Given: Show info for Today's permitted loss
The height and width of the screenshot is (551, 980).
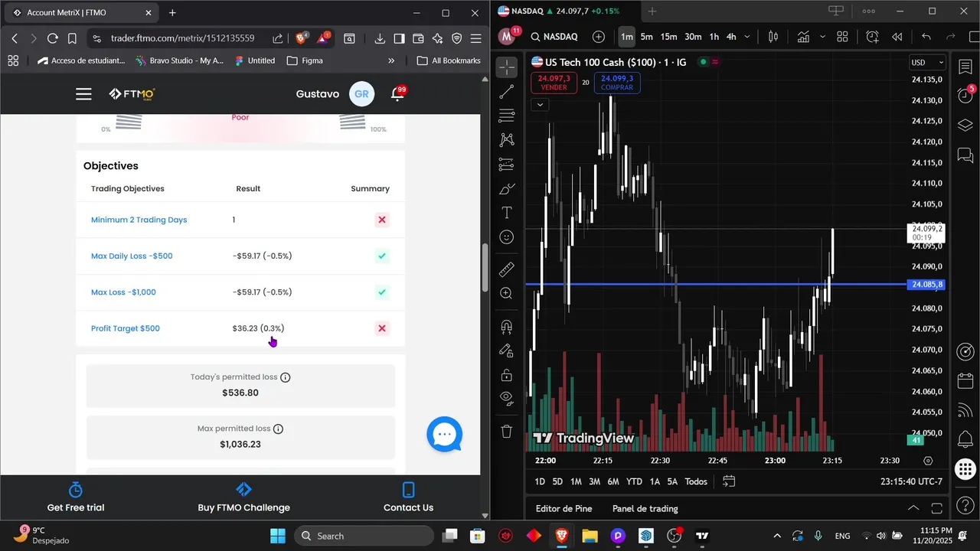Looking at the screenshot, I should point(286,377).
